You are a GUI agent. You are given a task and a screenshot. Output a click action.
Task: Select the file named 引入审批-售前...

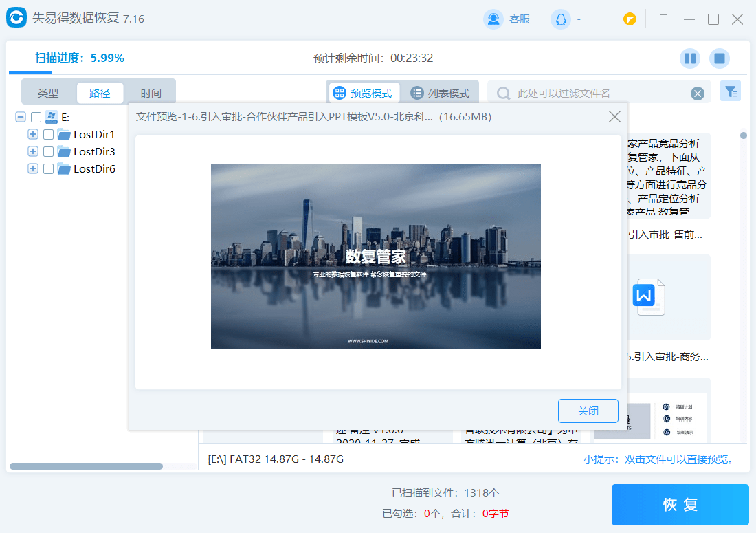[x=665, y=235]
